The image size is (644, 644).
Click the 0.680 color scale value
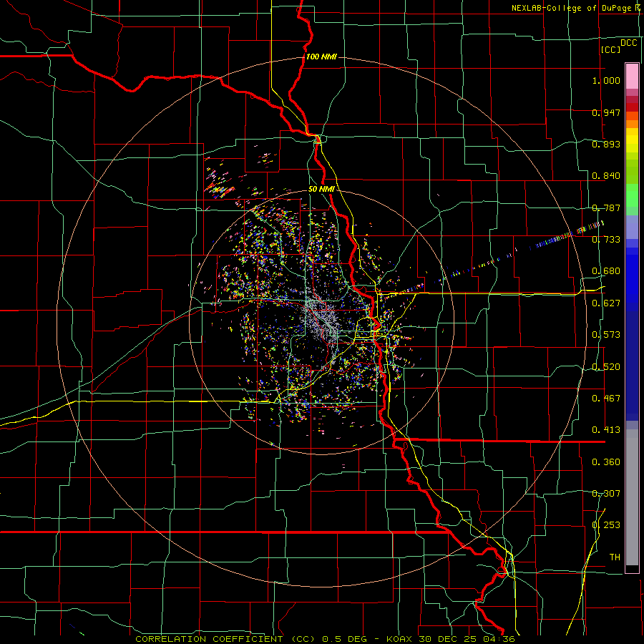[x=606, y=271]
